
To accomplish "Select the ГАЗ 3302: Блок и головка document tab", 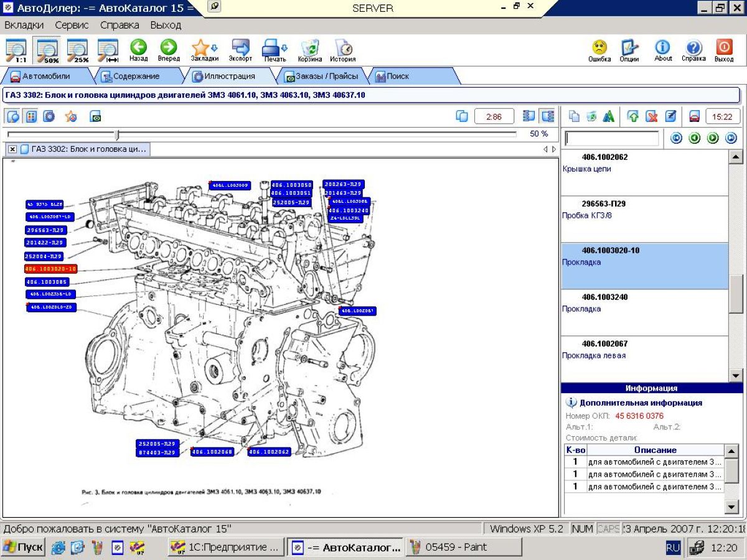I will pyautogui.click(x=83, y=149).
